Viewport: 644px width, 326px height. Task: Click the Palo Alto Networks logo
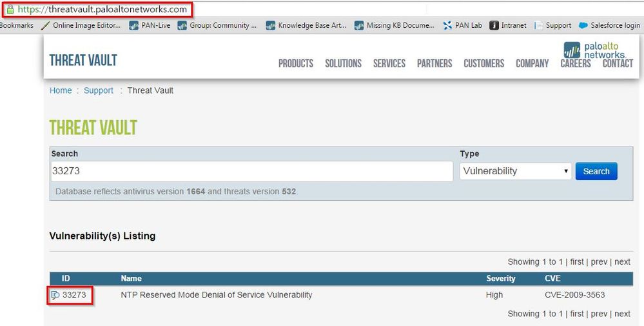[594, 50]
